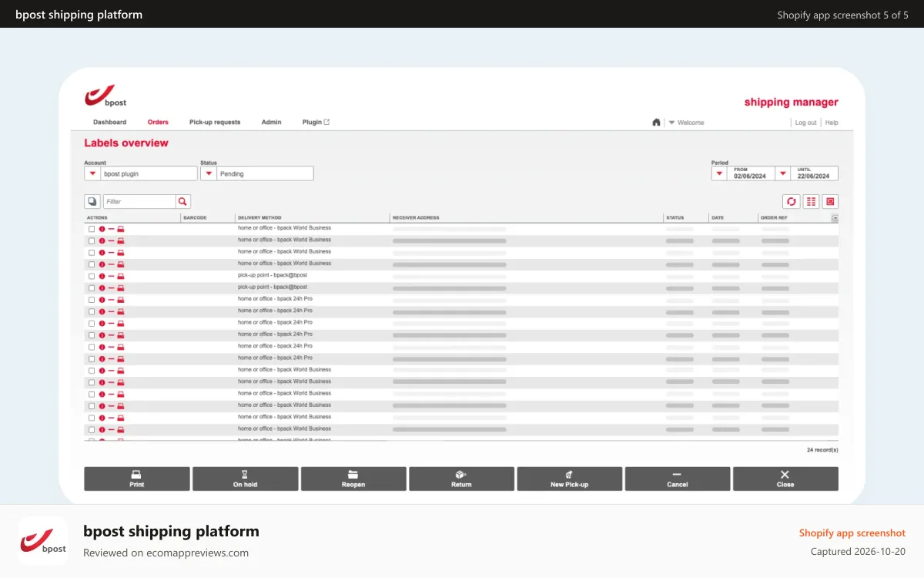Click minus icon of first bpack 24h Pro row

point(111,300)
